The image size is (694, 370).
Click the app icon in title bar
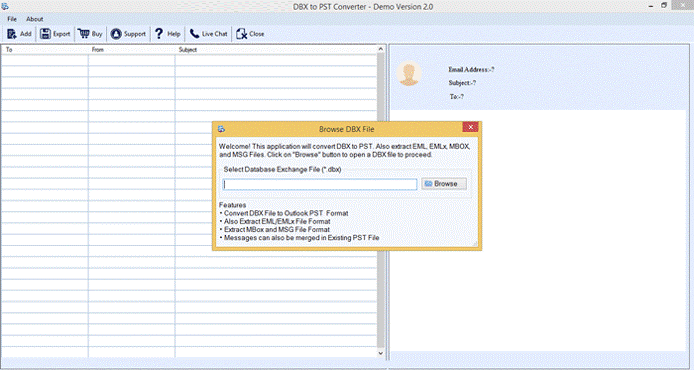[5, 6]
